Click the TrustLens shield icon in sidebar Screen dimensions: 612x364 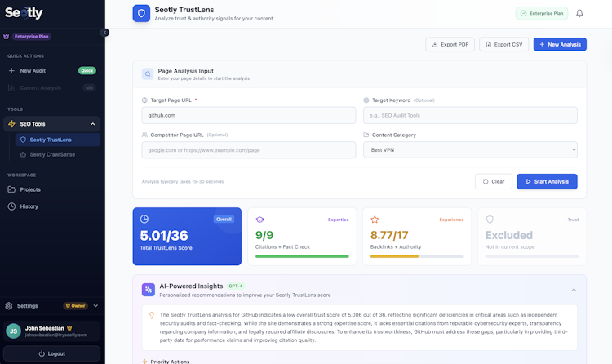(x=23, y=140)
